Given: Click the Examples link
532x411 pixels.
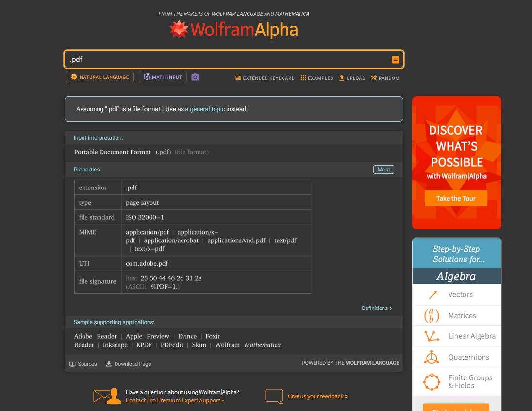Looking at the screenshot, I should point(320,78).
